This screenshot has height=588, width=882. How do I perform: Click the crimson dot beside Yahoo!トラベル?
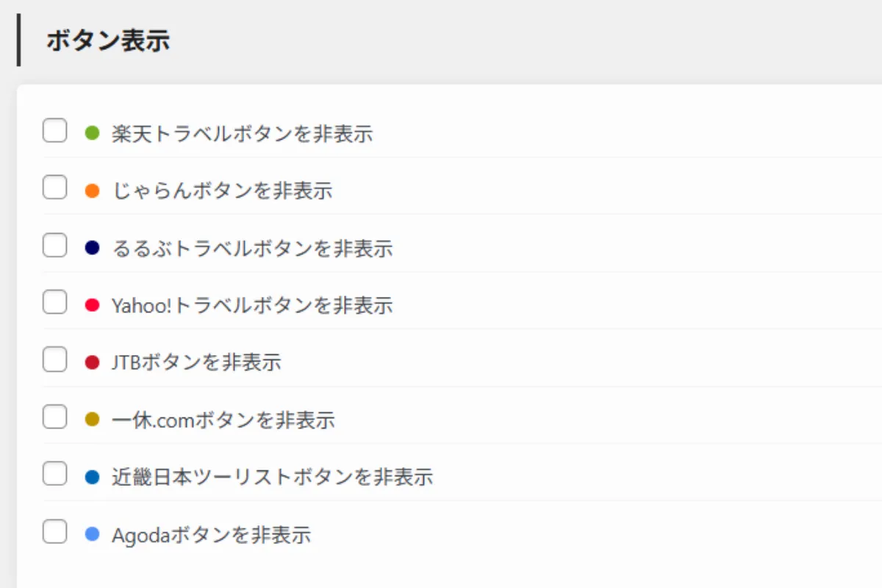tap(93, 303)
